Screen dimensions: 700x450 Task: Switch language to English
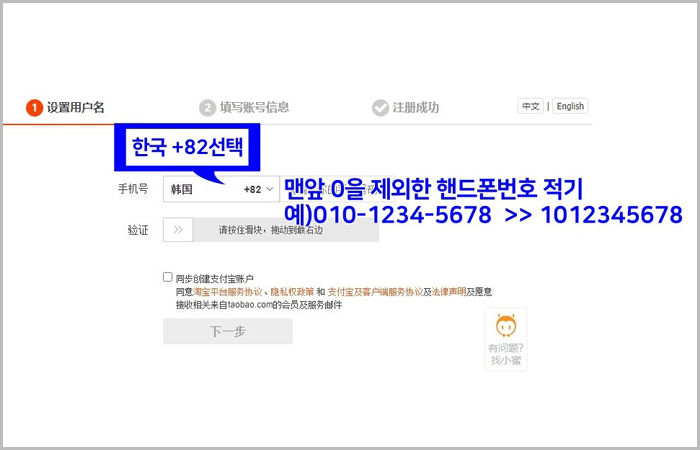[570, 106]
